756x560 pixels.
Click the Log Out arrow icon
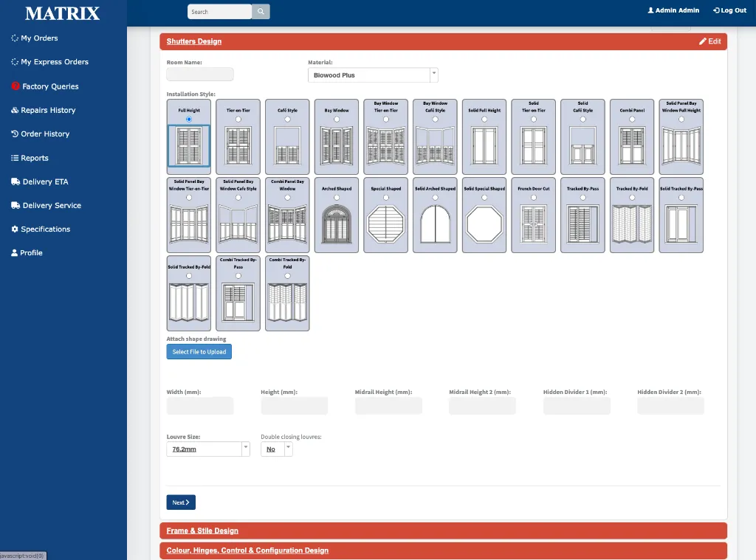pos(716,10)
